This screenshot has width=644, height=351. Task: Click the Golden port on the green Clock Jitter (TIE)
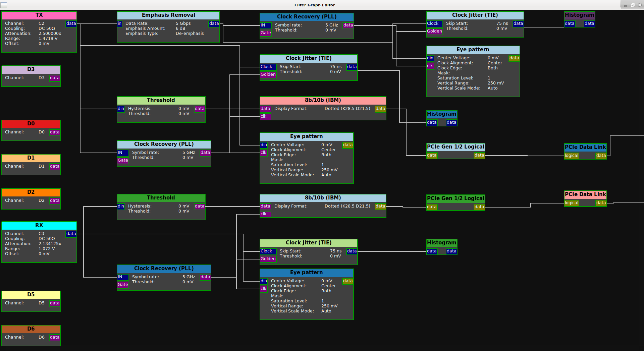click(x=268, y=259)
